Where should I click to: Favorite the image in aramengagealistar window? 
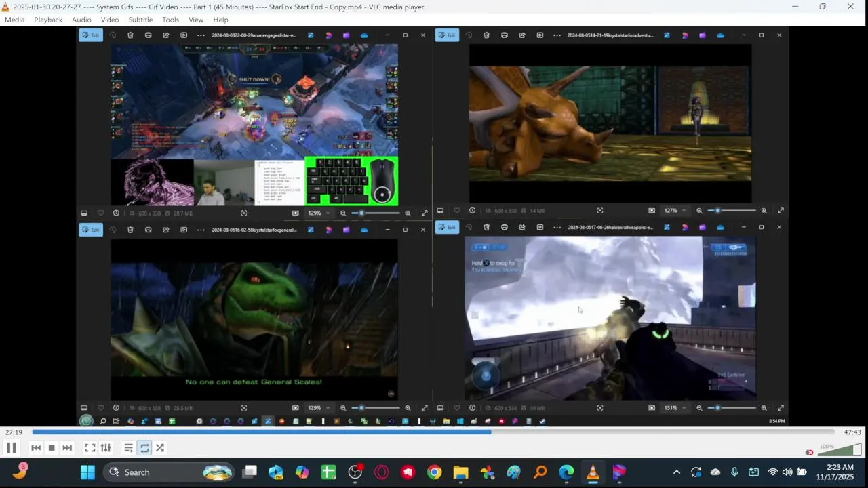pos(100,213)
